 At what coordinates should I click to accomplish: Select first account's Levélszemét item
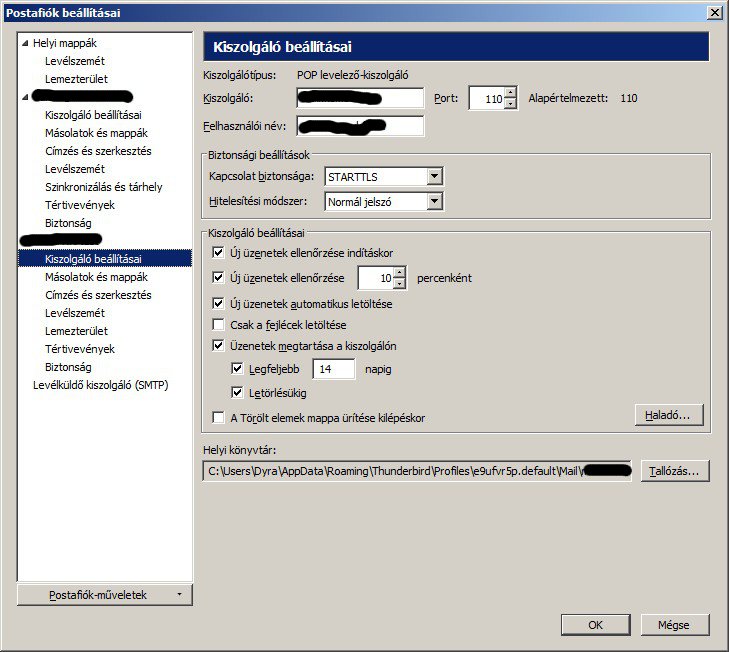75,169
